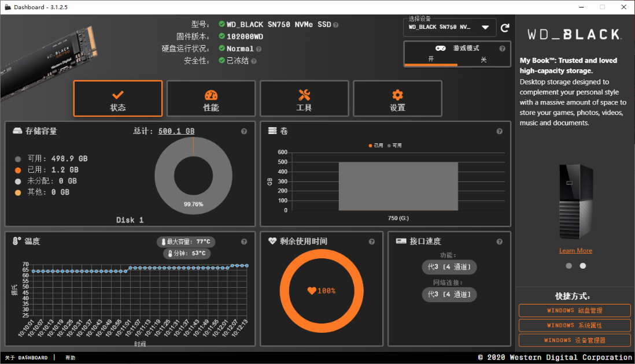
Task: Open help for 剩余使用时间 panel
Action: [x=372, y=242]
